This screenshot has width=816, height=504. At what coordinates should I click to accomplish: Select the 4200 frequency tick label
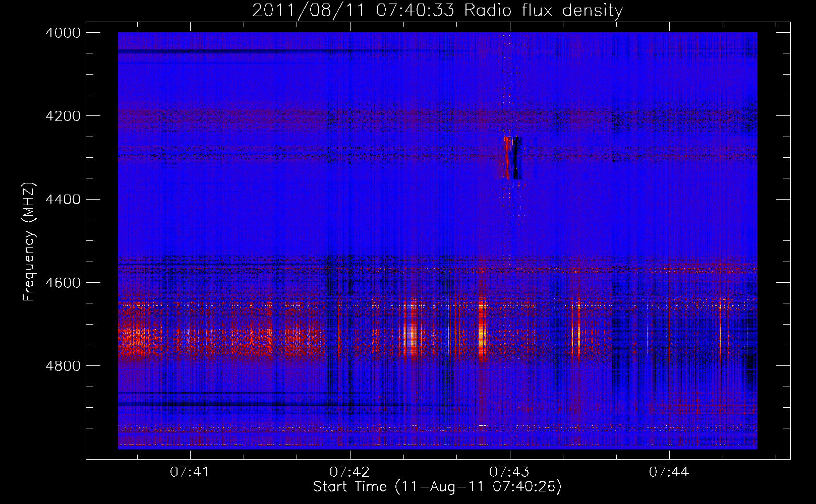[63, 116]
